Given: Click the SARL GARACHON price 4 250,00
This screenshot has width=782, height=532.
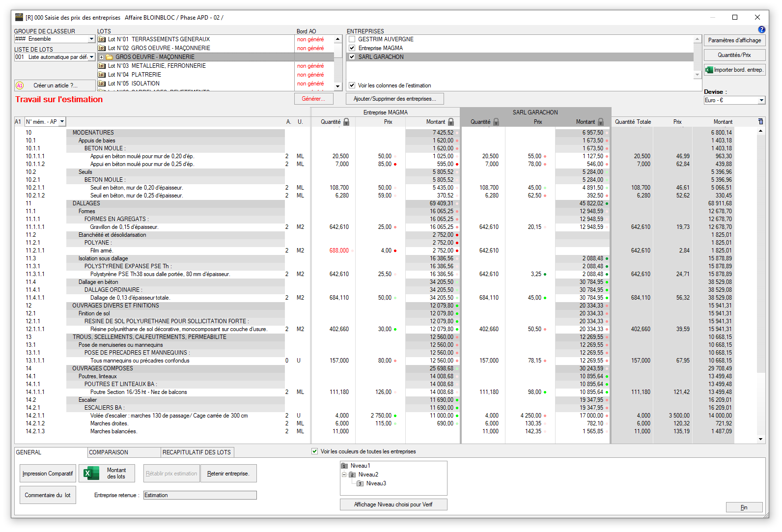Looking at the screenshot, I should click(x=531, y=416).
